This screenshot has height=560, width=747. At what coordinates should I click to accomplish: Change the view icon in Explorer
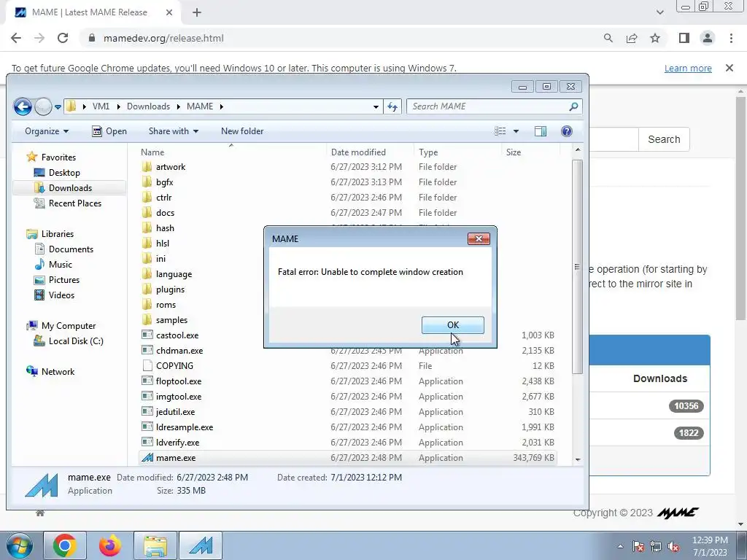tap(500, 131)
